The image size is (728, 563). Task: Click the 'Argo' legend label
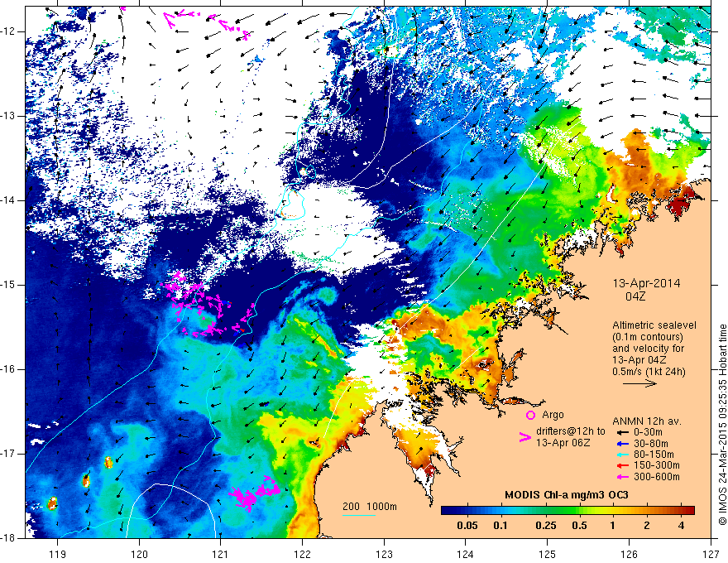pyautogui.click(x=553, y=416)
